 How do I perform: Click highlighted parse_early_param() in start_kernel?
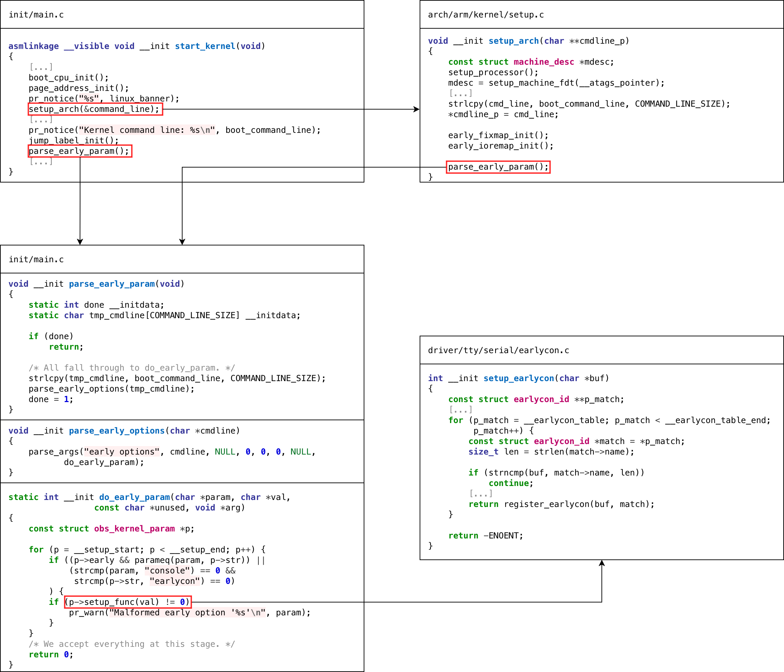click(x=79, y=151)
